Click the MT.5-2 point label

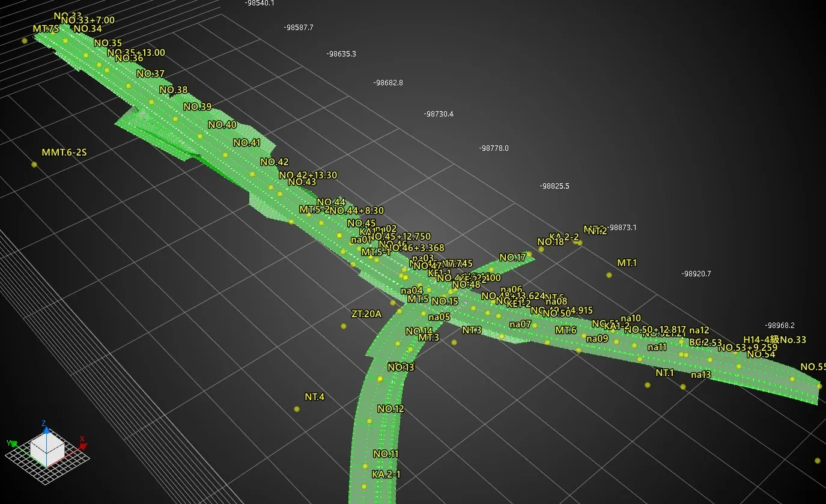(x=315, y=210)
